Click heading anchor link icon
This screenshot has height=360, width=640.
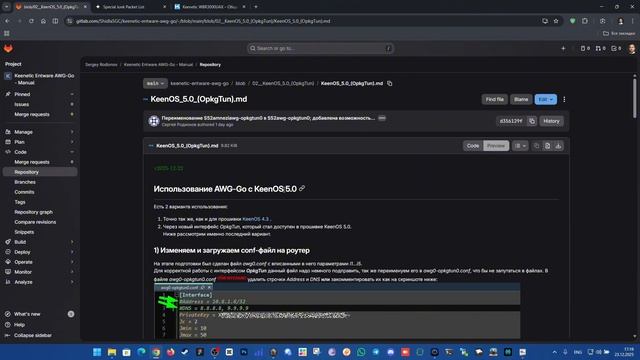click(302, 189)
